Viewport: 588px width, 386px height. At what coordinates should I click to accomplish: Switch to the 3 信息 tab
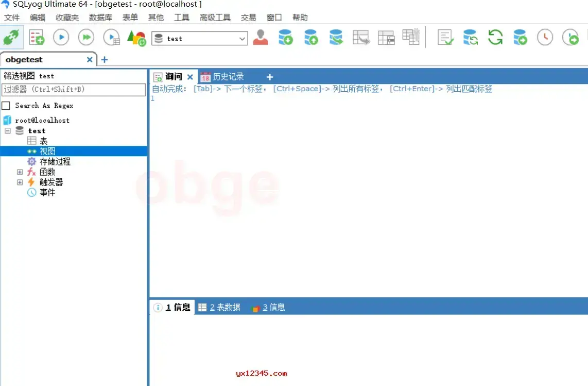pos(268,307)
